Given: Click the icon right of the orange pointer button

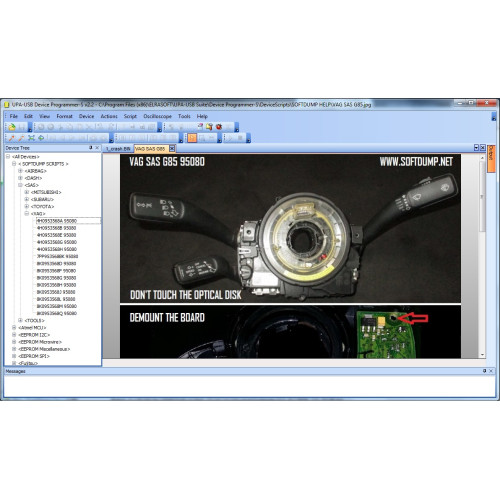Looking at the screenshot, I should click(202, 138).
